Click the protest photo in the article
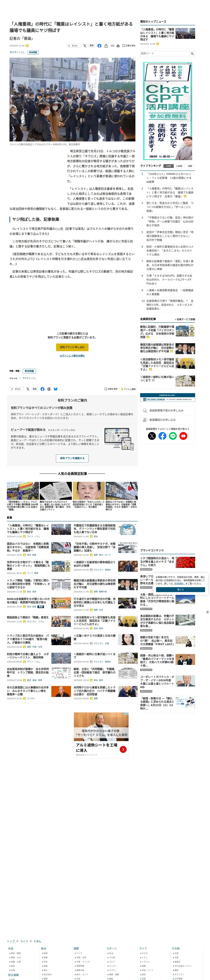The height and width of the screenshot is (980, 210). click(72, 100)
